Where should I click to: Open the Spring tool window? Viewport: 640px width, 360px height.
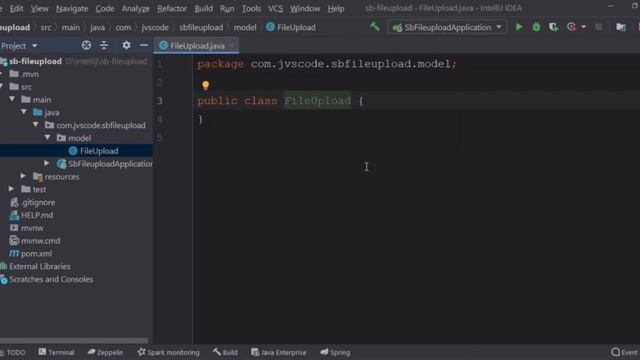click(335, 352)
